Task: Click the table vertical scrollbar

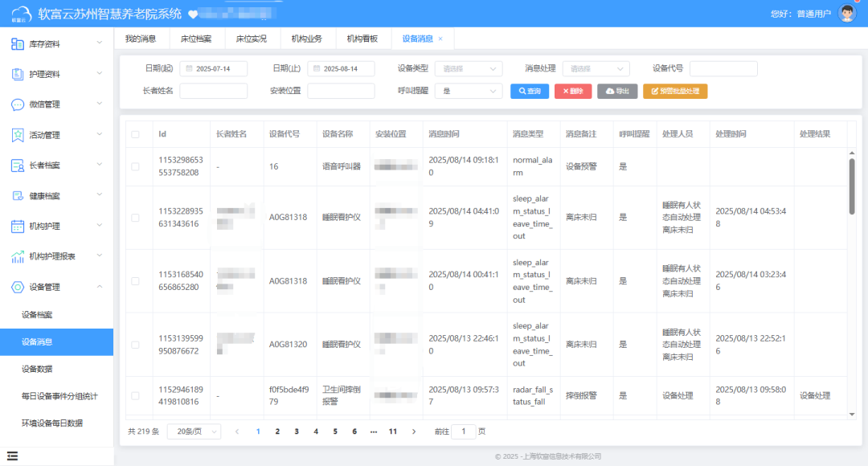Action: pos(852,186)
